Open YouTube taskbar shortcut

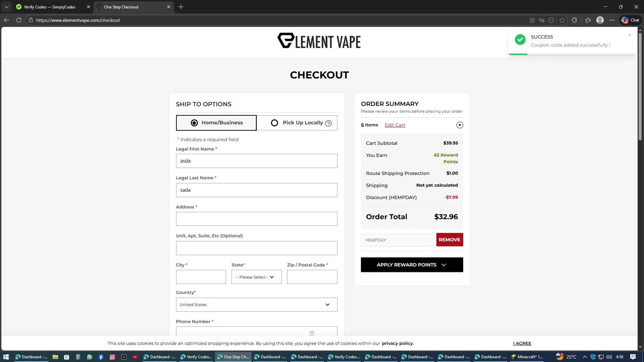click(x=135, y=357)
